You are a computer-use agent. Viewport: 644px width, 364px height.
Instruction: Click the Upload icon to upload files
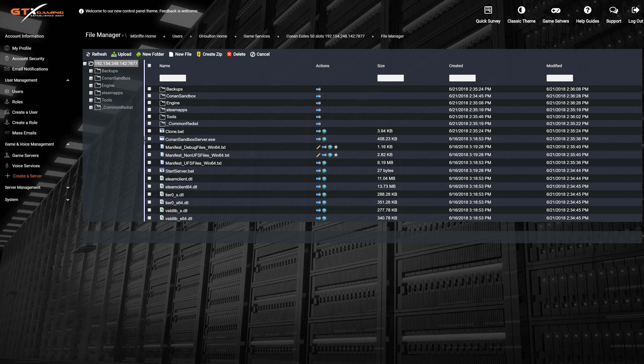click(x=114, y=54)
